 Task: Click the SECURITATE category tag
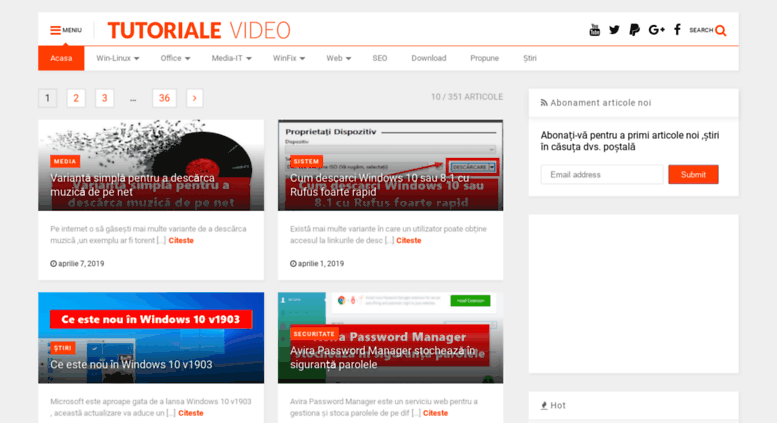[314, 334]
